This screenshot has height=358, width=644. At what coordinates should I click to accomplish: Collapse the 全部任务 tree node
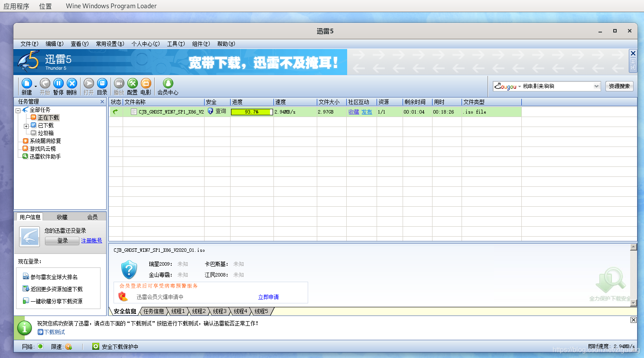pyautogui.click(x=18, y=111)
